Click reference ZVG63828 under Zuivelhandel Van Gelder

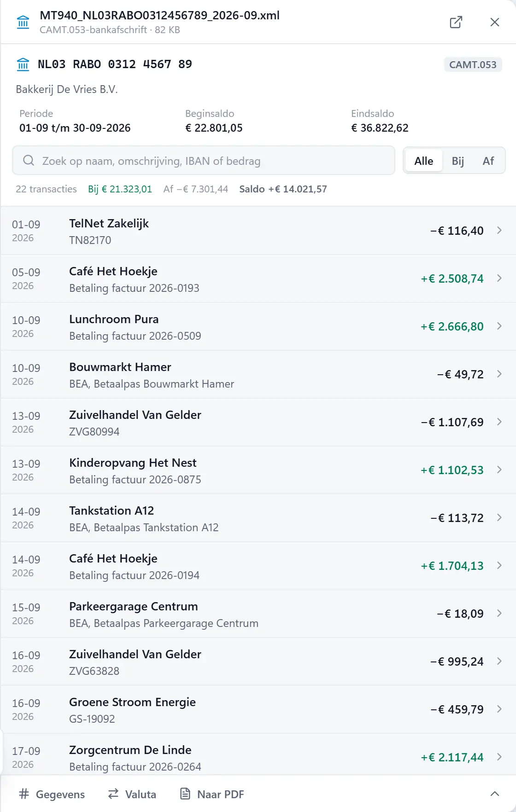pos(94,671)
